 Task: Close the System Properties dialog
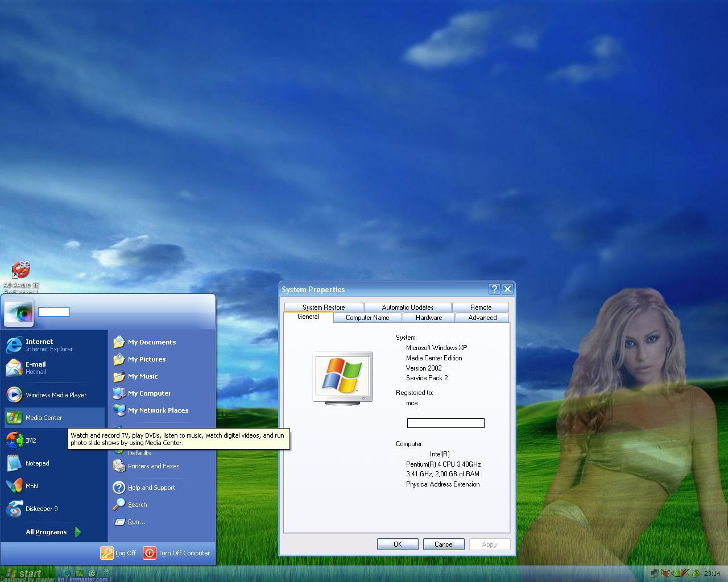click(507, 289)
